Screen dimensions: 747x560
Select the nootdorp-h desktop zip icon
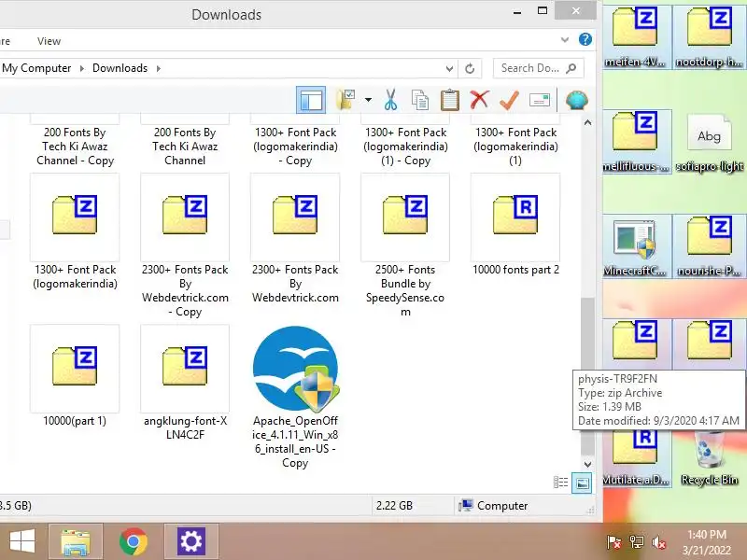710,36
